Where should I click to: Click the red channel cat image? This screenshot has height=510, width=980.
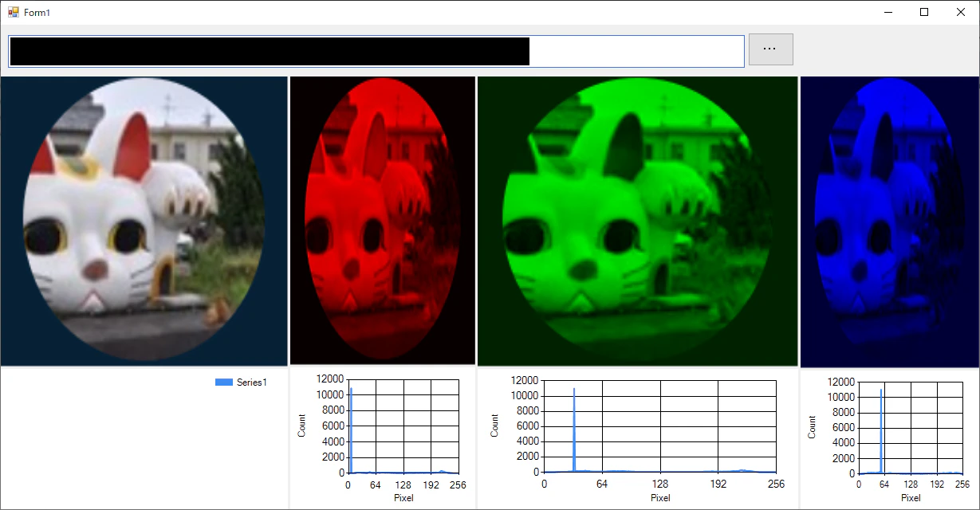383,221
